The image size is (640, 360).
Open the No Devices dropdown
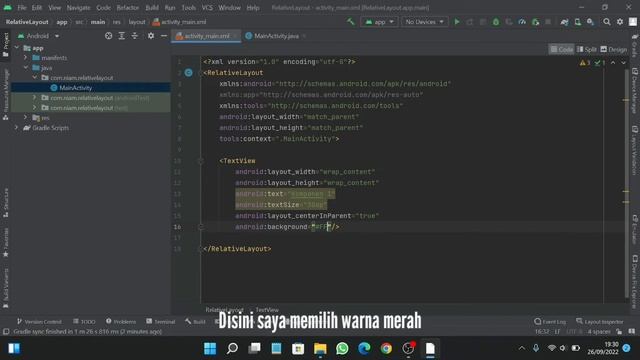tap(424, 22)
